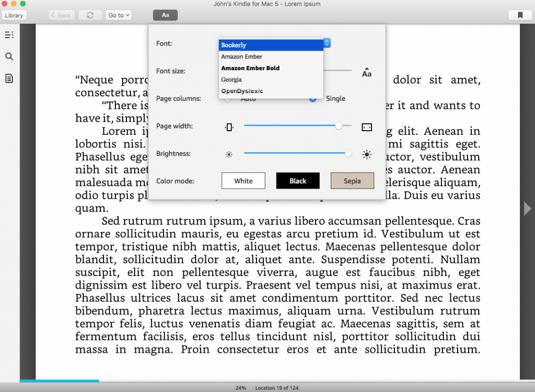Sync the book to furthest read location

[90, 15]
